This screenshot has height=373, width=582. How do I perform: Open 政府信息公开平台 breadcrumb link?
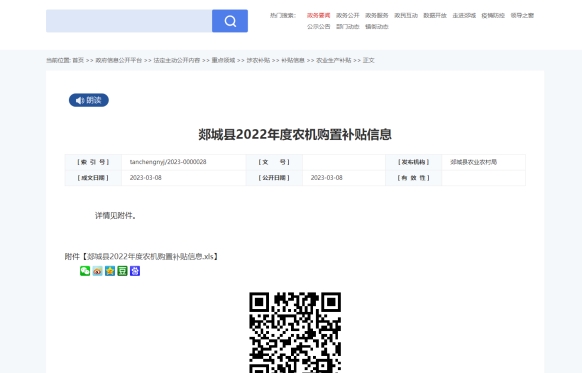(x=119, y=60)
